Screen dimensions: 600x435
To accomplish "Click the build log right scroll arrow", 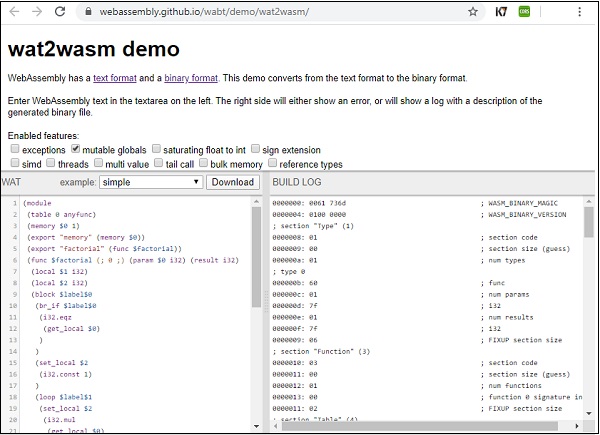I will pyautogui.click(x=577, y=426).
